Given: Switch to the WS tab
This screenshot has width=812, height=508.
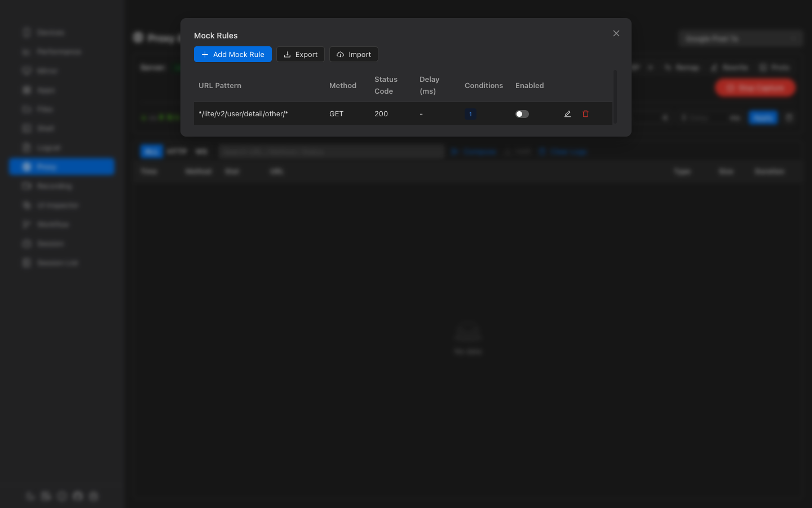Looking at the screenshot, I should 201,151.
